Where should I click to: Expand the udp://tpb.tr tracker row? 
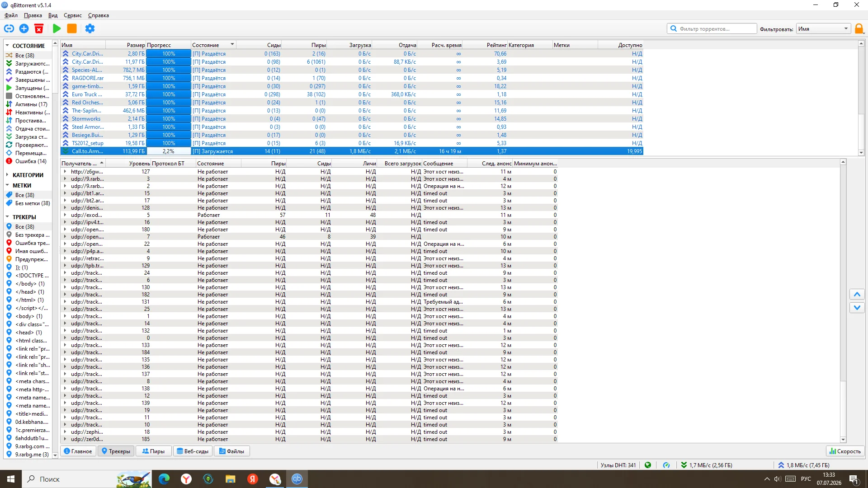tap(65, 266)
